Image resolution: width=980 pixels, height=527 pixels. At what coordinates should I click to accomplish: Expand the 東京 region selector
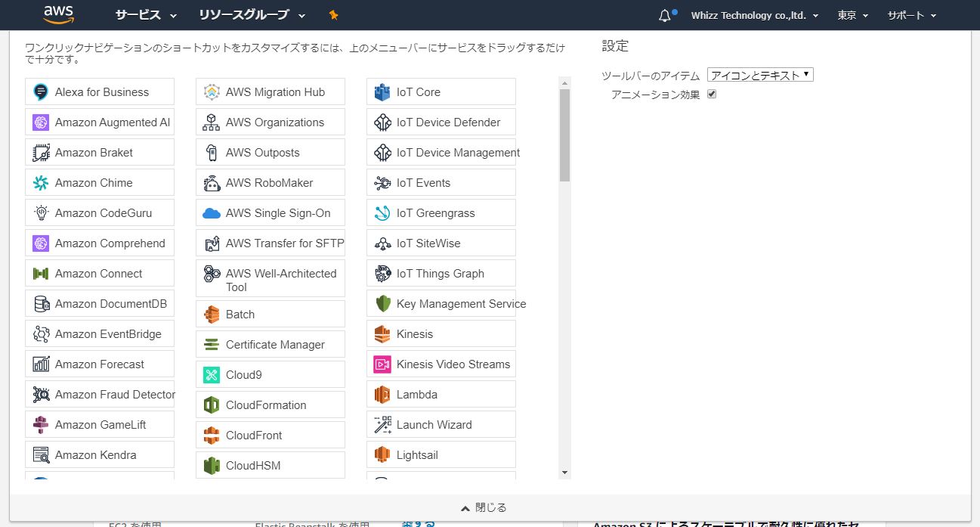point(852,15)
